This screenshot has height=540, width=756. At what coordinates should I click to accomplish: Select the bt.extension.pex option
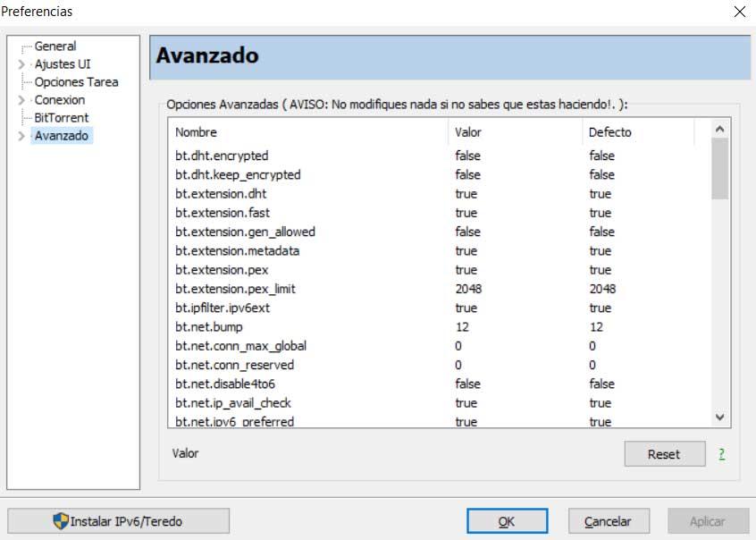(x=440, y=270)
